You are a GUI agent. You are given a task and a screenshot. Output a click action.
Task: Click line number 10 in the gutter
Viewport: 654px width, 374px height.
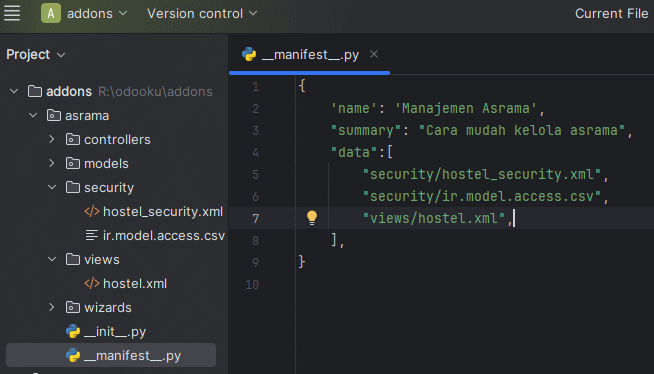point(252,284)
